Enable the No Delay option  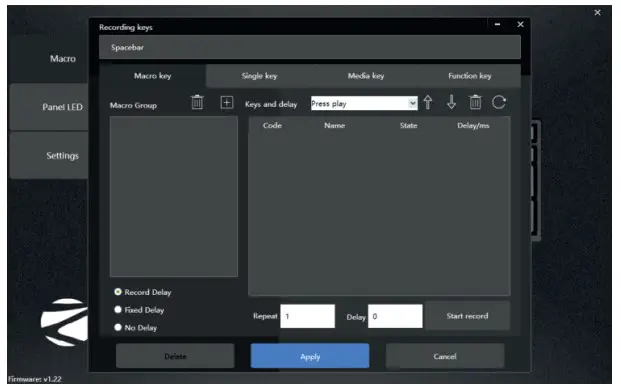click(118, 327)
